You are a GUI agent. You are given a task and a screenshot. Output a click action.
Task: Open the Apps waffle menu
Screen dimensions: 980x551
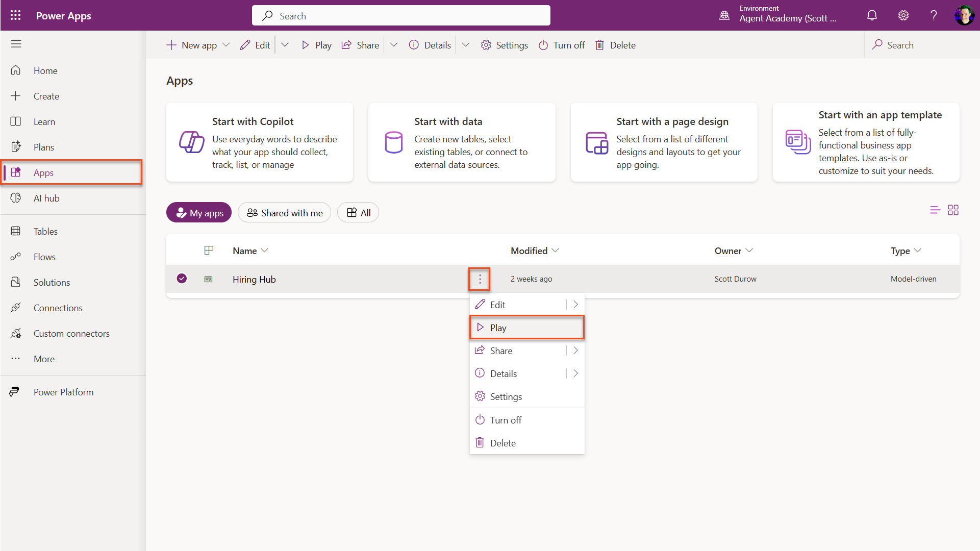(x=16, y=15)
